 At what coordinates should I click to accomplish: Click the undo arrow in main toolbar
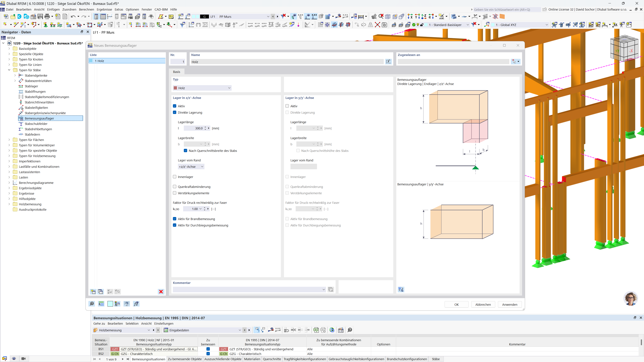(73, 16)
